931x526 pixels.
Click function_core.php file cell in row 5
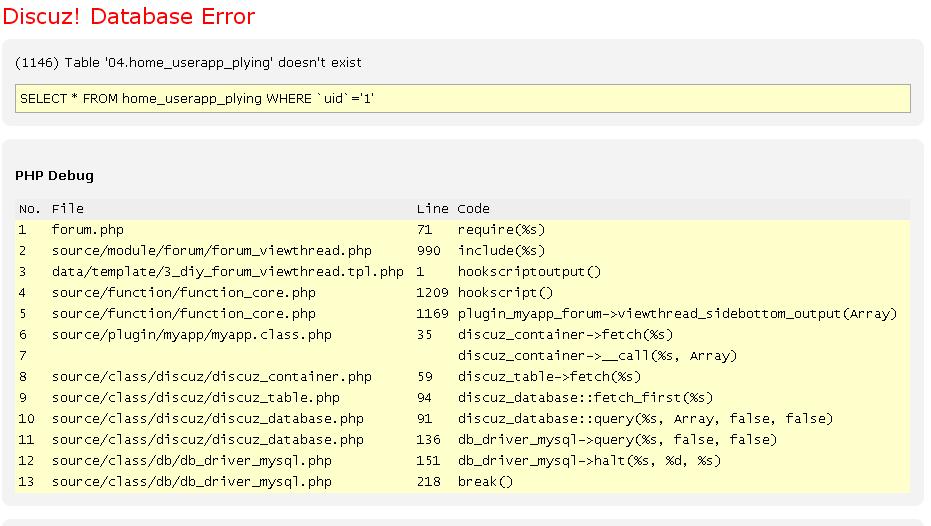[x=183, y=313]
